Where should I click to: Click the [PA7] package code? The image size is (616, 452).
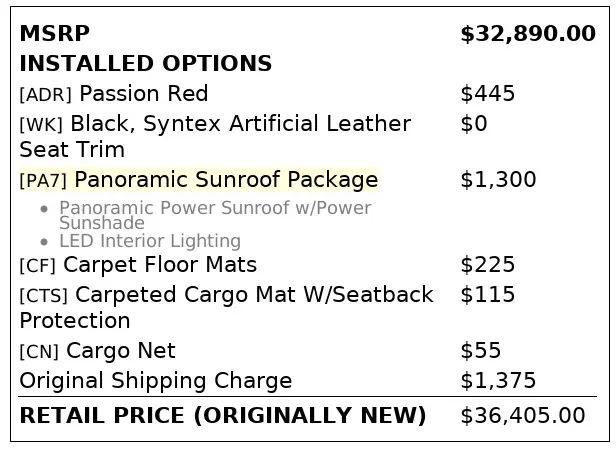[43, 181]
